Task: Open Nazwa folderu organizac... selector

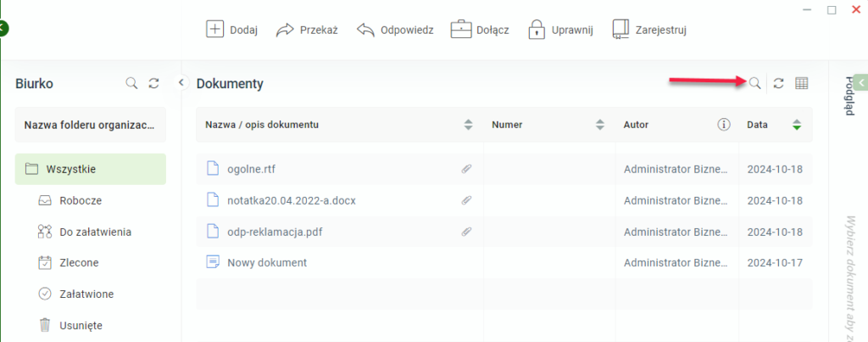Action: pyautogui.click(x=90, y=125)
